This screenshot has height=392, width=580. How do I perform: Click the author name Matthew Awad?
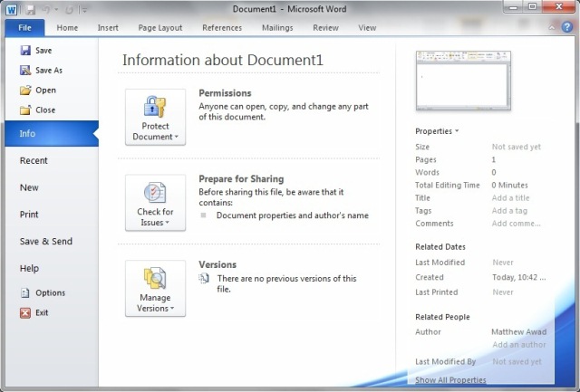(x=518, y=331)
